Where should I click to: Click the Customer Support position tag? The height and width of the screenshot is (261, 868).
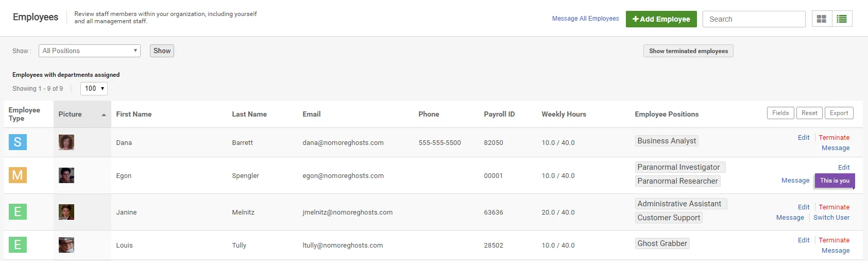(x=669, y=218)
